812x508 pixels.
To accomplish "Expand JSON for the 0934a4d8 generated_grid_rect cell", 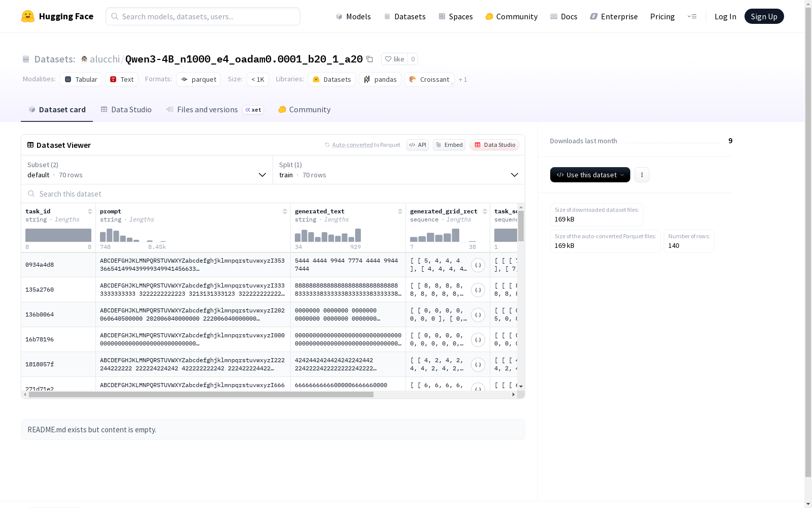I will (x=478, y=265).
